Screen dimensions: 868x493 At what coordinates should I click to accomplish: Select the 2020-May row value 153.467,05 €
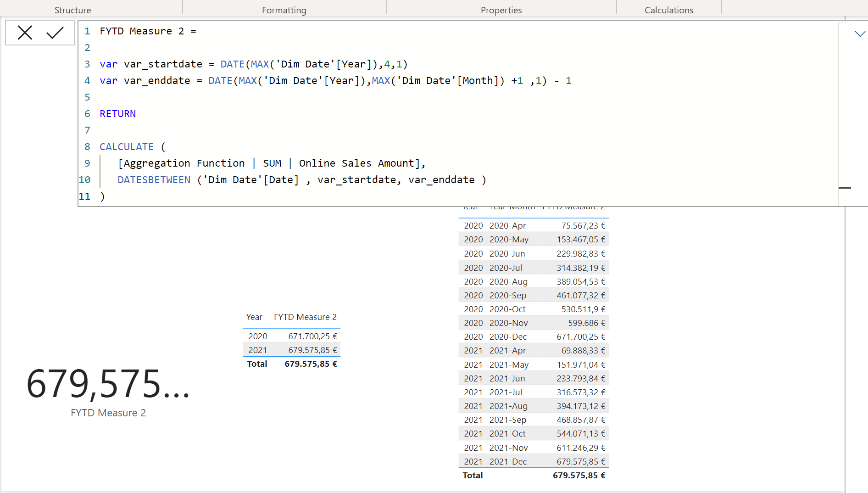pyautogui.click(x=581, y=240)
